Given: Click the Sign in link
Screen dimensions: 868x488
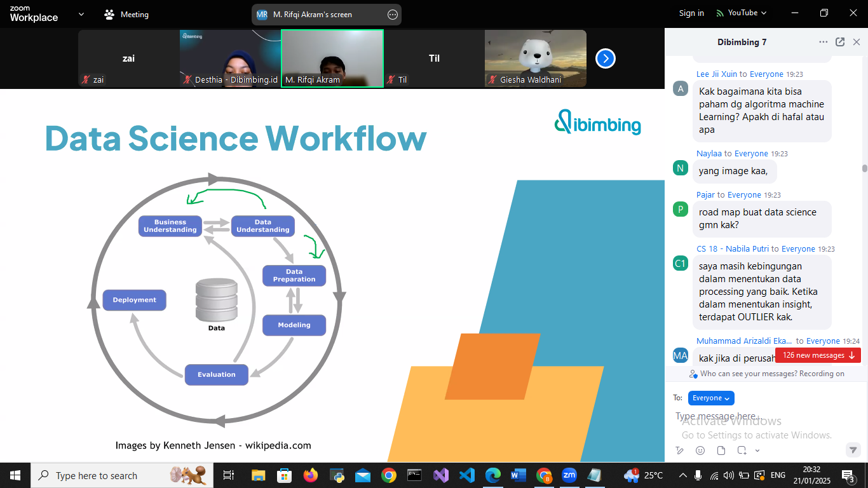Looking at the screenshot, I should [691, 13].
